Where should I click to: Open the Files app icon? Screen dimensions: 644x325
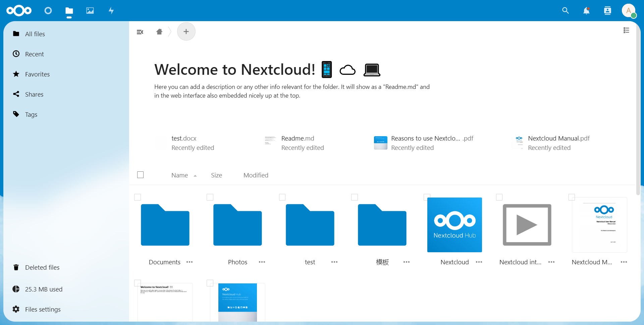point(69,11)
